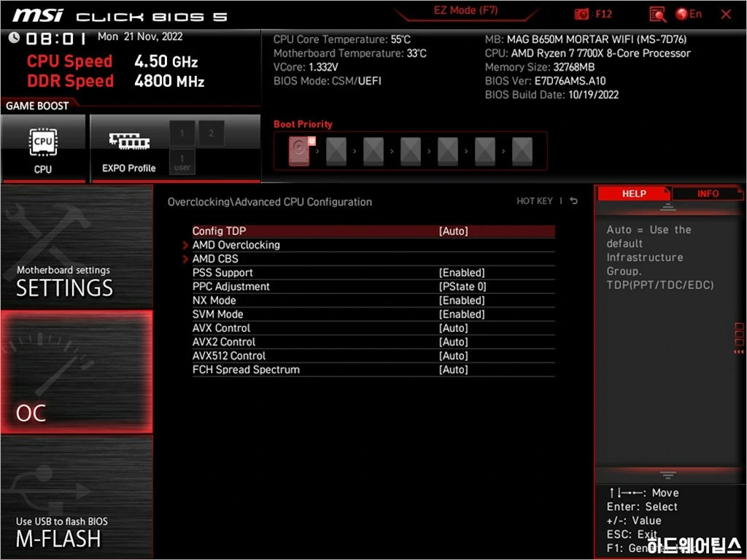Image resolution: width=747 pixels, height=560 pixels.
Task: Change AVX2 Control [Auto] value
Action: [x=453, y=341]
